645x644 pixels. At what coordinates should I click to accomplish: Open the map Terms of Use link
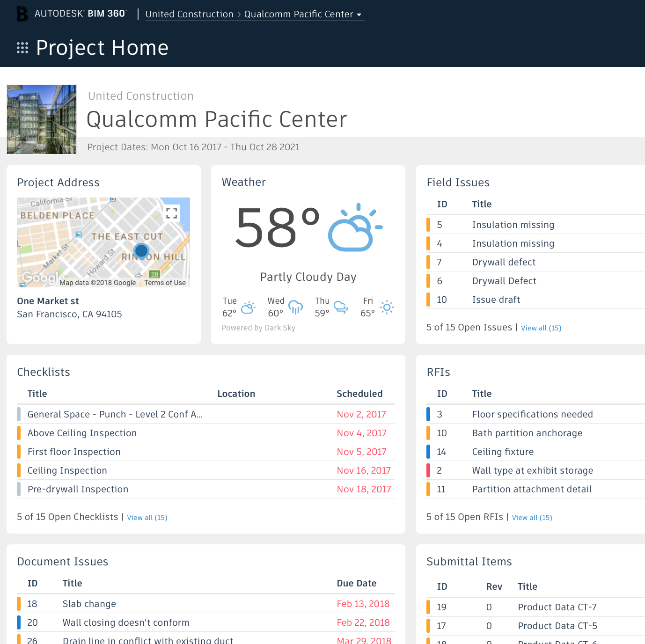pyautogui.click(x=165, y=283)
